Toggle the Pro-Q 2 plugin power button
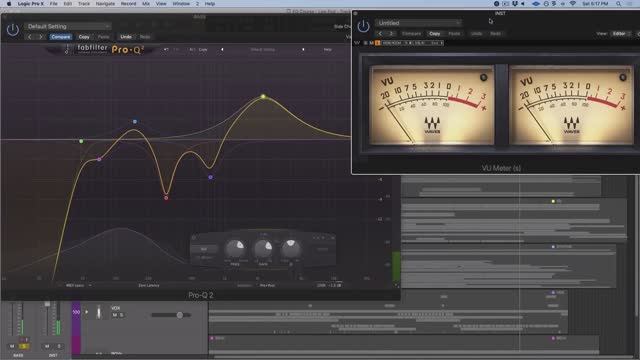 (13, 30)
